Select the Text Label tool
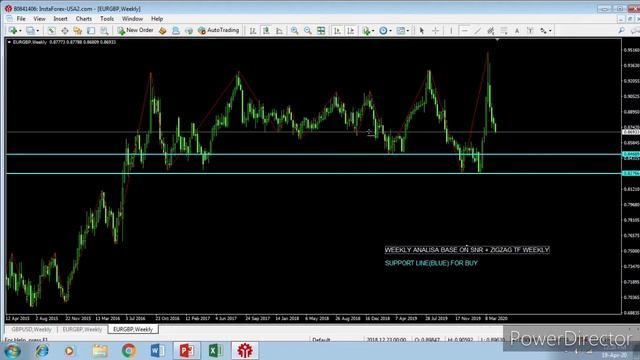The image size is (640, 360). 530,31
